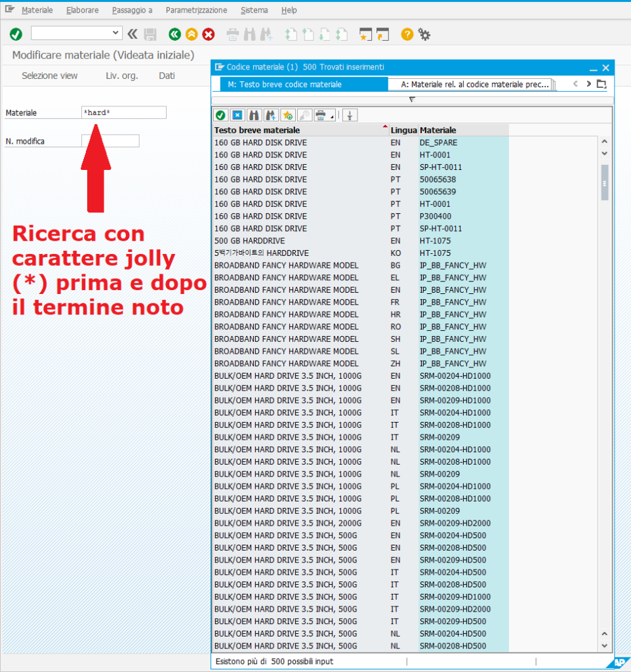Open the Parametrizzazione menu
Image resolution: width=631 pixels, height=672 pixels.
click(x=197, y=10)
